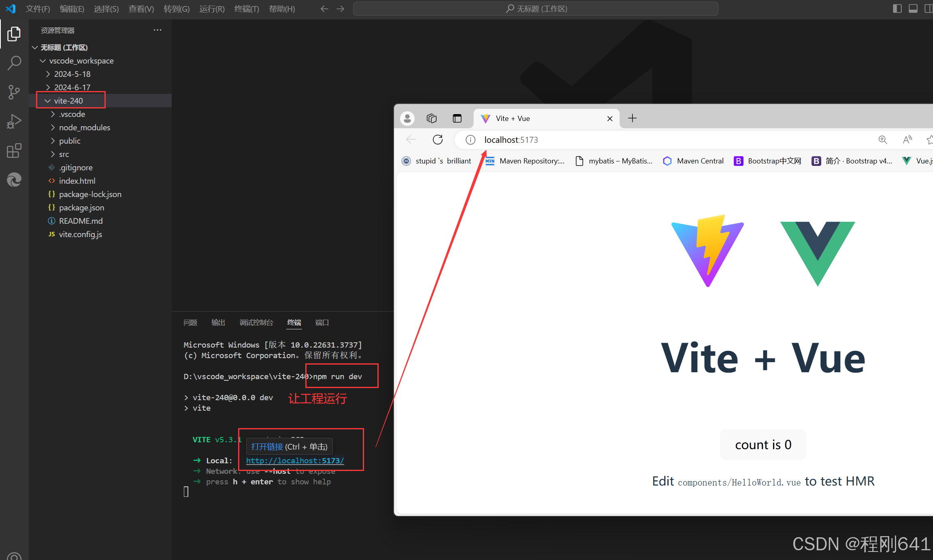Click the count is 0 button

pos(763,444)
